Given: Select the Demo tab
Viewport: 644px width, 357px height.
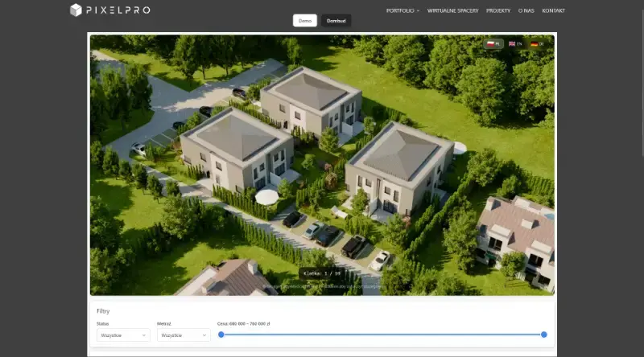Looking at the screenshot, I should click(304, 20).
